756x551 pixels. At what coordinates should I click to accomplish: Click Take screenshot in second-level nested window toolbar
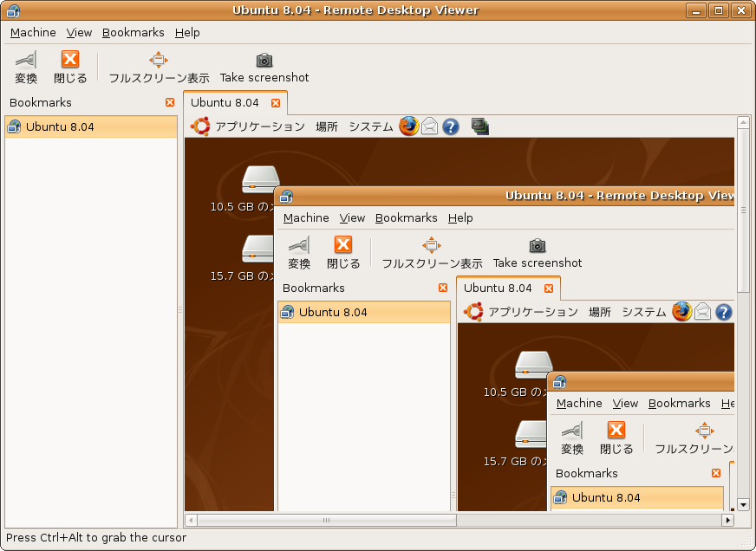coord(538,254)
